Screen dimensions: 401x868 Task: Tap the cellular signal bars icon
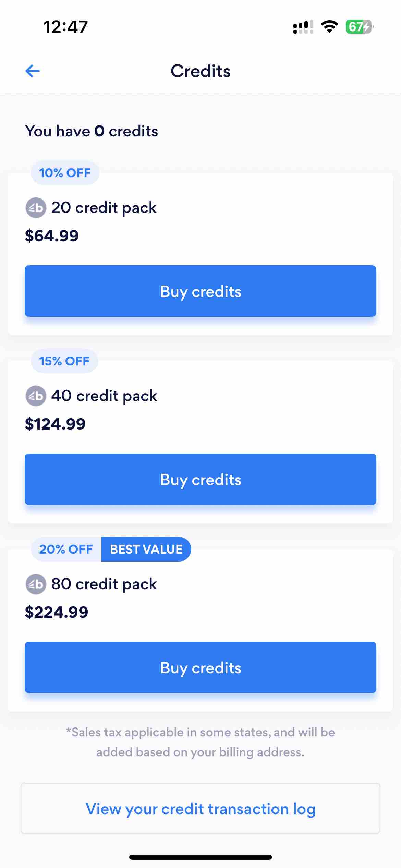coord(303,27)
